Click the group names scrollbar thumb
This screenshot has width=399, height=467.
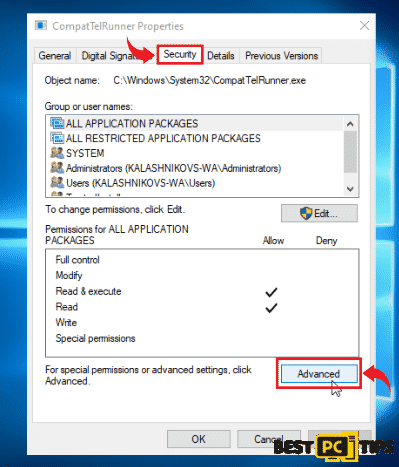point(350,152)
